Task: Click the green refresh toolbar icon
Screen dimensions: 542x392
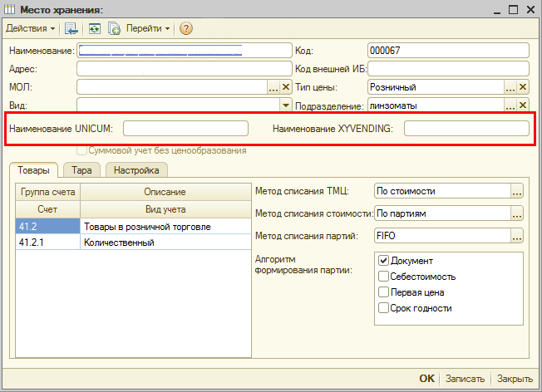Action: 95,28
